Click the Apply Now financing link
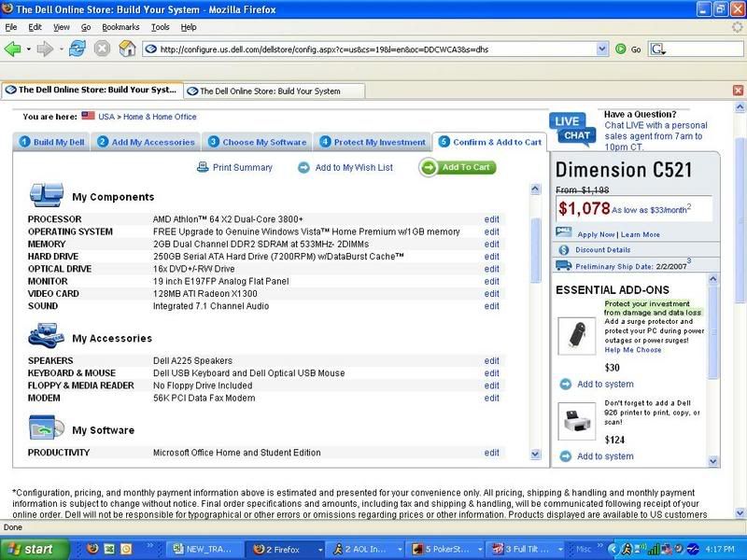This screenshot has width=747, height=560. coord(596,235)
